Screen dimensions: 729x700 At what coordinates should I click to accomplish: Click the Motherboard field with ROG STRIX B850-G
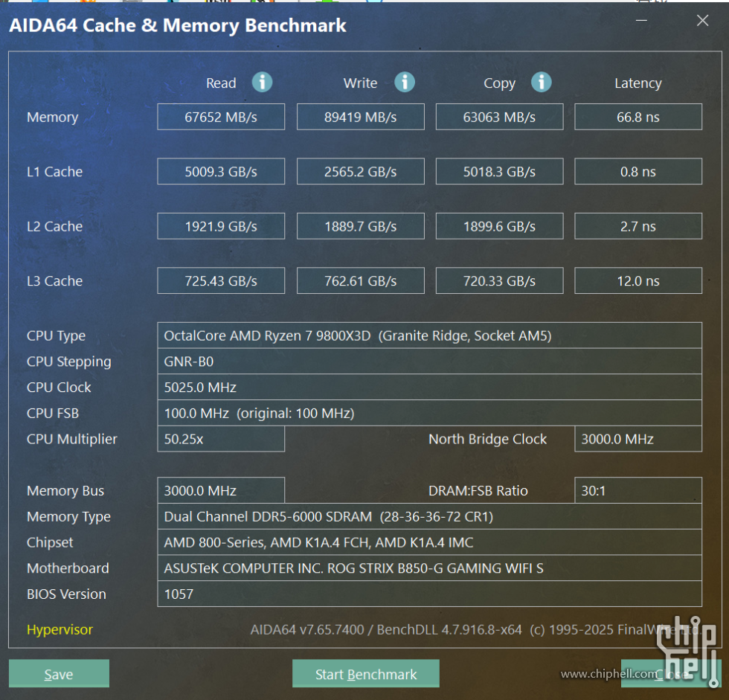(429, 568)
